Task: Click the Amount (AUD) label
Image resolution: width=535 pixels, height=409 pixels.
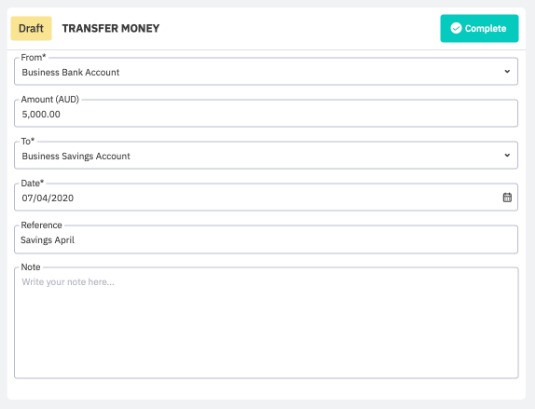Action: pos(50,99)
